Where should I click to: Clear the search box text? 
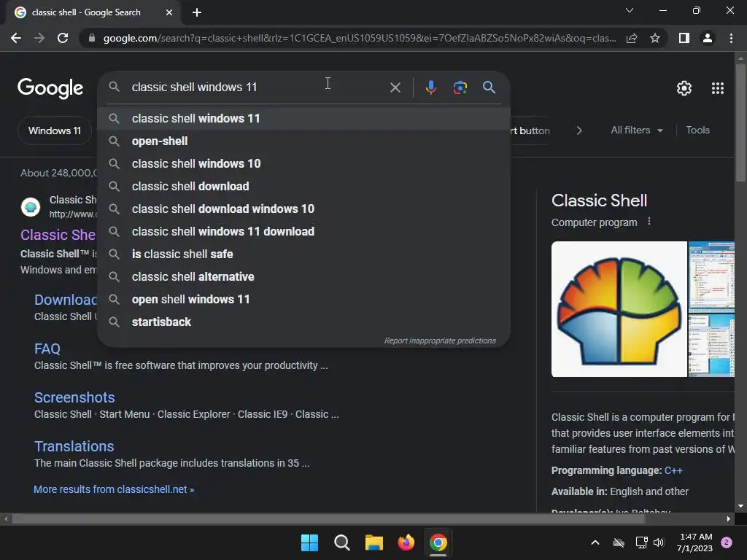395,87
